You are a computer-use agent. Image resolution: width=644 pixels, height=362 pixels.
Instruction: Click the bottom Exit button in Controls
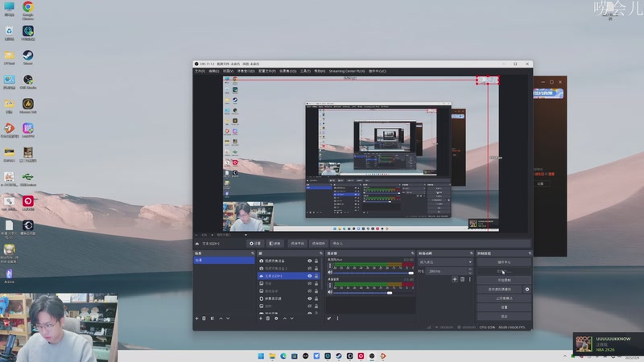tap(504, 316)
